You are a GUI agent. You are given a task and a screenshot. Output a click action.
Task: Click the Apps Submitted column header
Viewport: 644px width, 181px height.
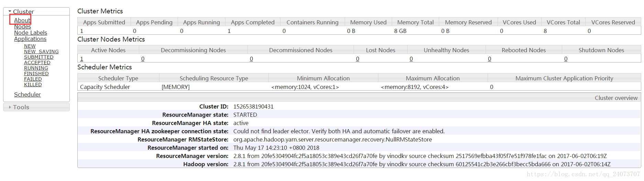[x=104, y=22]
